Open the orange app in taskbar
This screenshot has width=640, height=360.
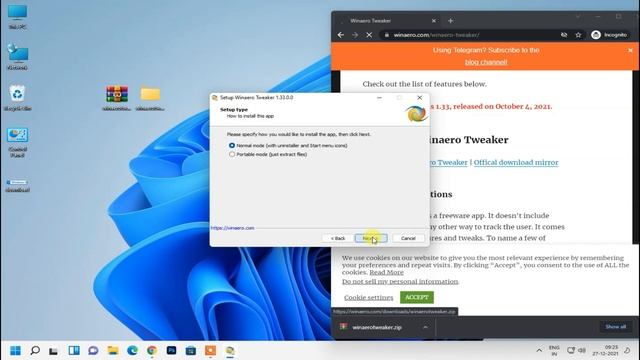[210, 350]
